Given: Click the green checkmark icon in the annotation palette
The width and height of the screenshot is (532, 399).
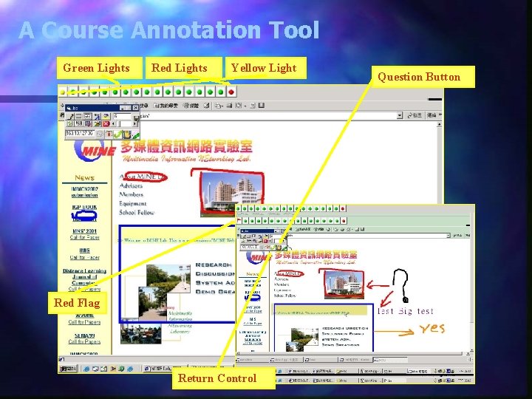Looking at the screenshot, I should pos(117,134).
